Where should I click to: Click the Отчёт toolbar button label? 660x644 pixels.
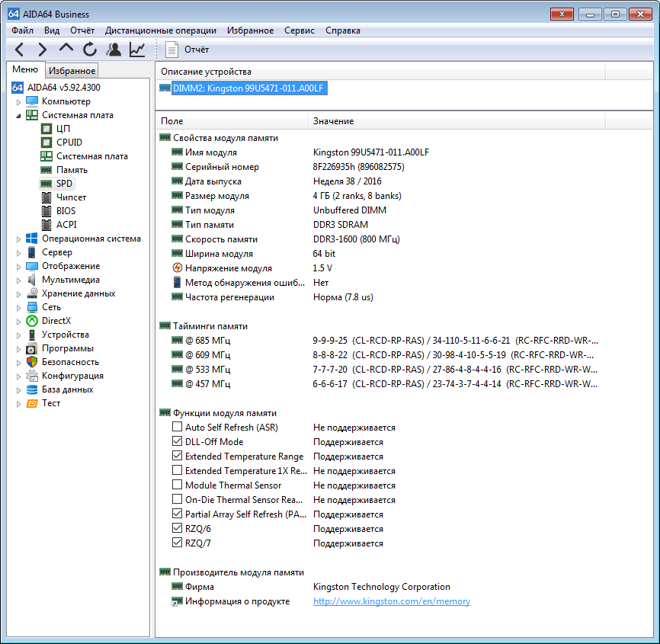(197, 50)
